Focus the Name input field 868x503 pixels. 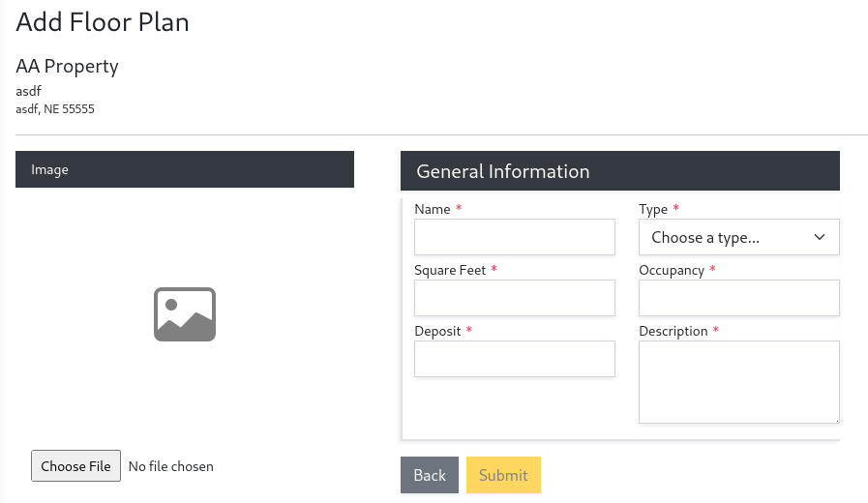[x=514, y=237]
